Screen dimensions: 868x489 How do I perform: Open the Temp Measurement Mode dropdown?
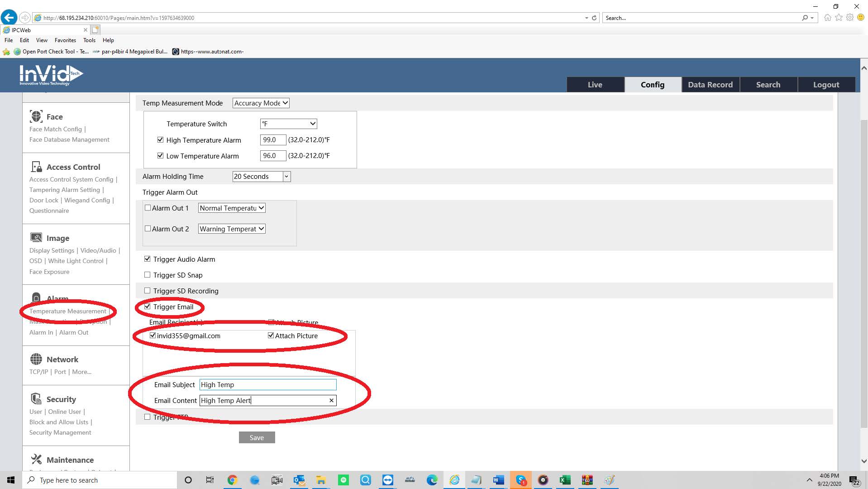(x=261, y=103)
